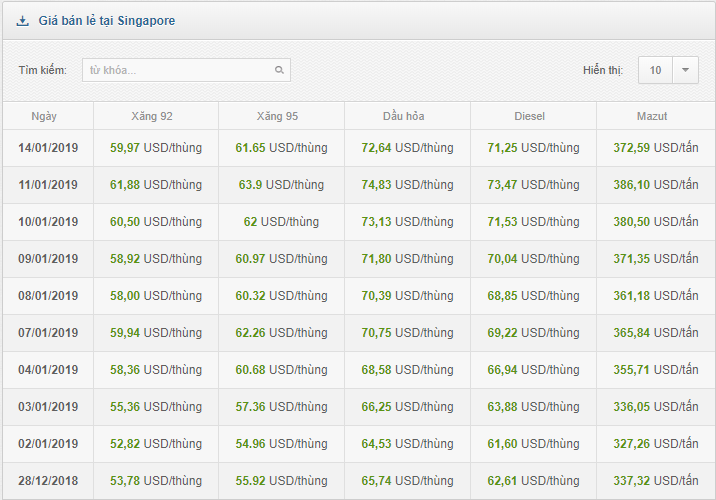The width and height of the screenshot is (716, 500).
Task: Focus the từ khóa search field
Action: 186,70
